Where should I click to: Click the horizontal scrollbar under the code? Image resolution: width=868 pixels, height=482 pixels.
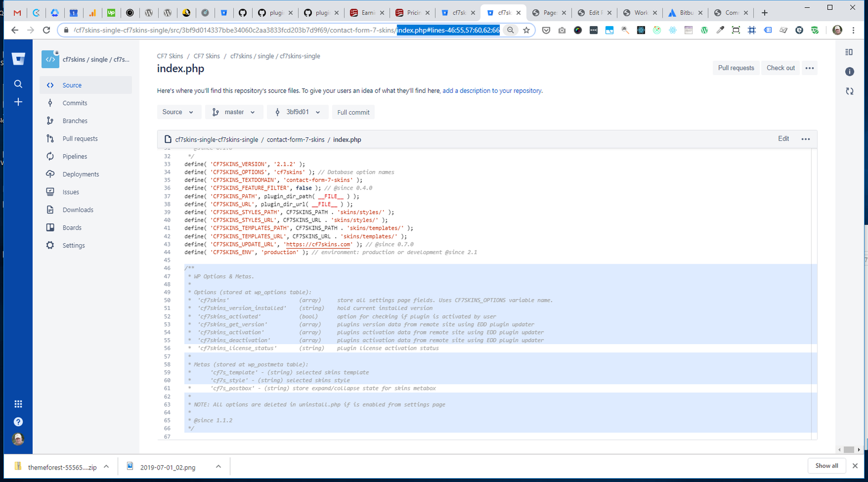pyautogui.click(x=848, y=449)
